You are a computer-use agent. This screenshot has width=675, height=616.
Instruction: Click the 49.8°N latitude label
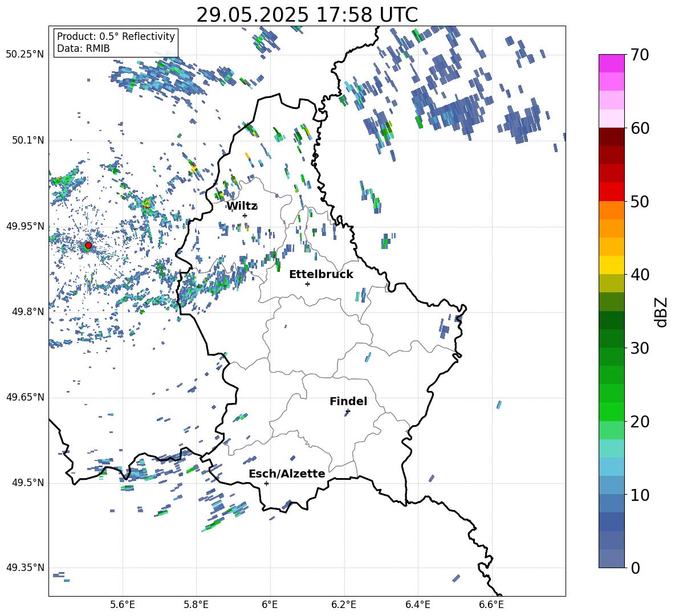pyautogui.click(x=28, y=312)
